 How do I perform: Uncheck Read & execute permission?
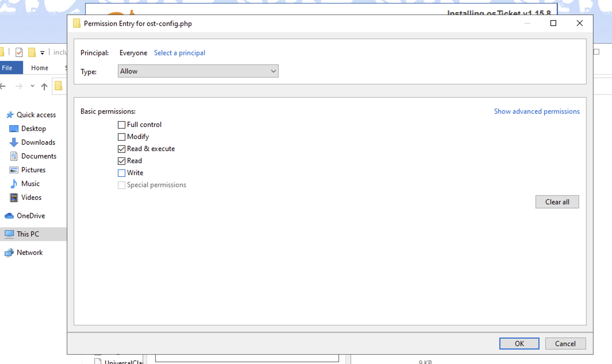(122, 149)
